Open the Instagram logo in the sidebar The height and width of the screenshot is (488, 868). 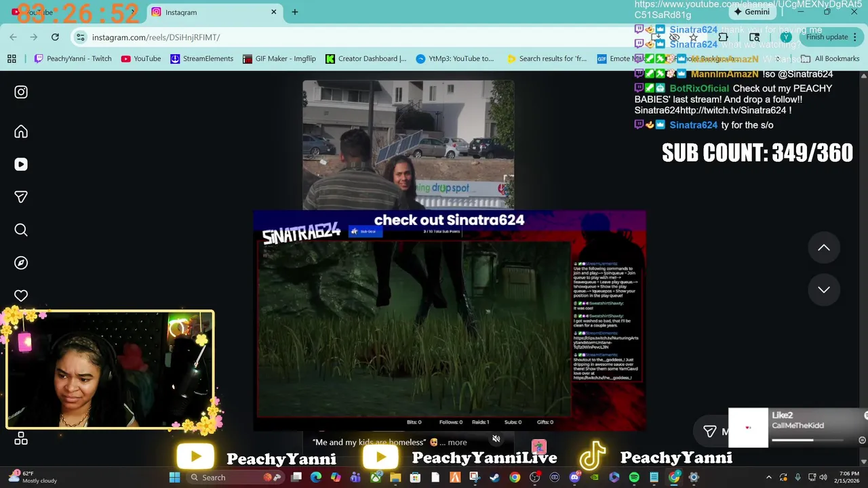tap(21, 92)
